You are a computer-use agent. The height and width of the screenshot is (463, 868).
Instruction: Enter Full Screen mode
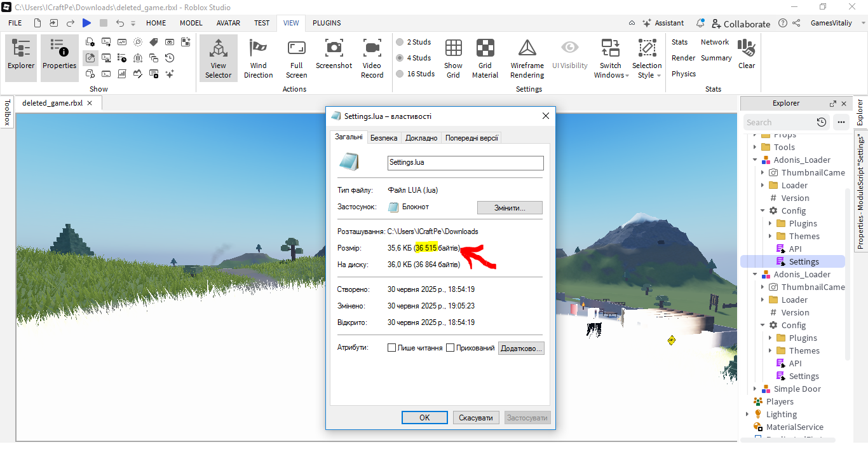pos(296,57)
